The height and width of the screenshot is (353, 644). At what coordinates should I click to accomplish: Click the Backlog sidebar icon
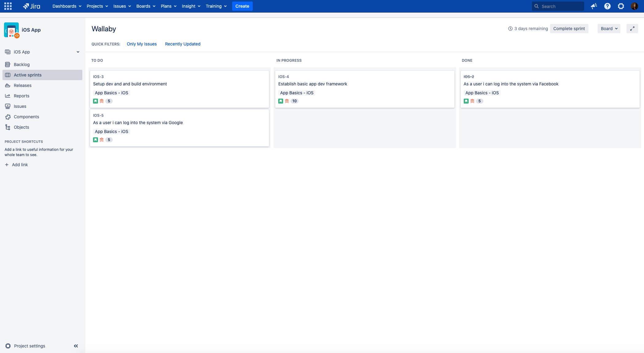point(8,64)
